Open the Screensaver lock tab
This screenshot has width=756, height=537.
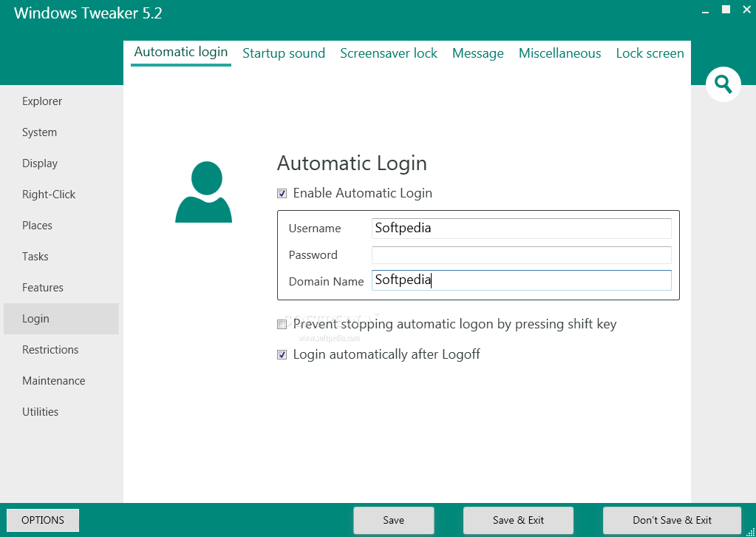tap(389, 53)
